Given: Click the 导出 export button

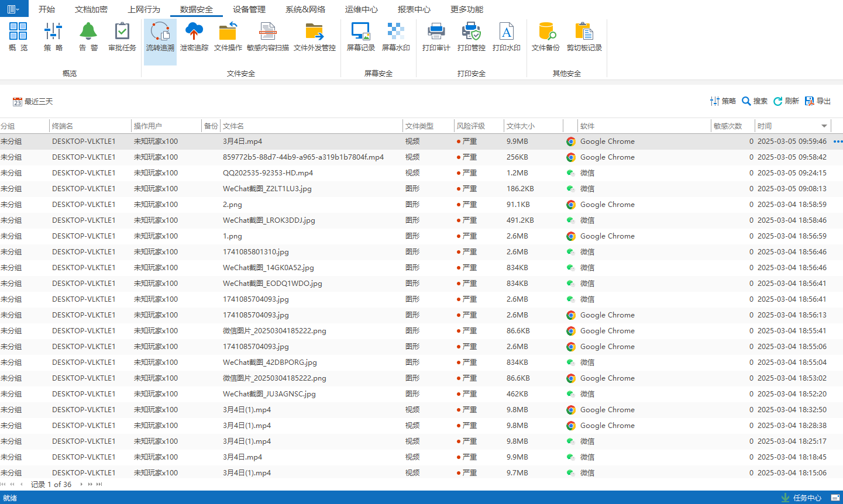Looking at the screenshot, I should click(x=818, y=101).
